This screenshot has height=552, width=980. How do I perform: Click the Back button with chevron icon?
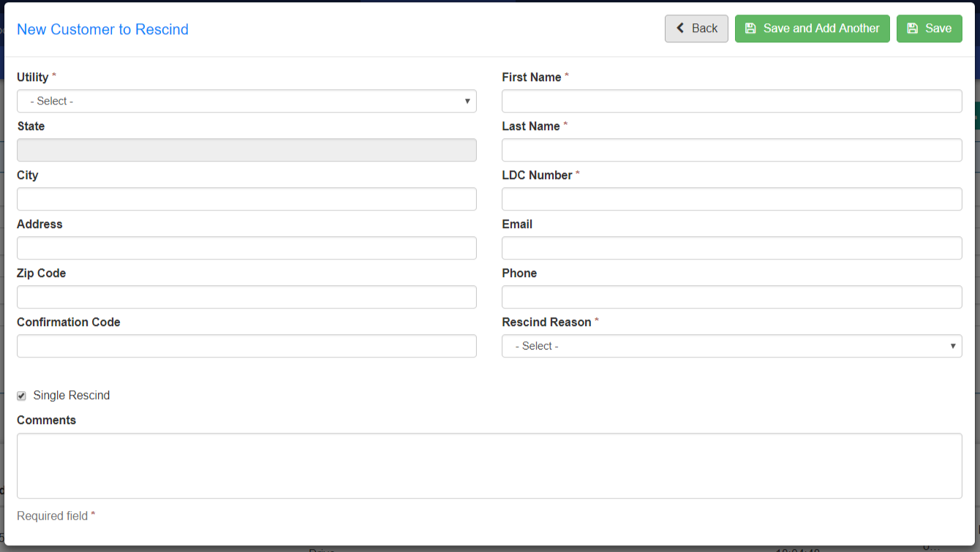click(696, 29)
